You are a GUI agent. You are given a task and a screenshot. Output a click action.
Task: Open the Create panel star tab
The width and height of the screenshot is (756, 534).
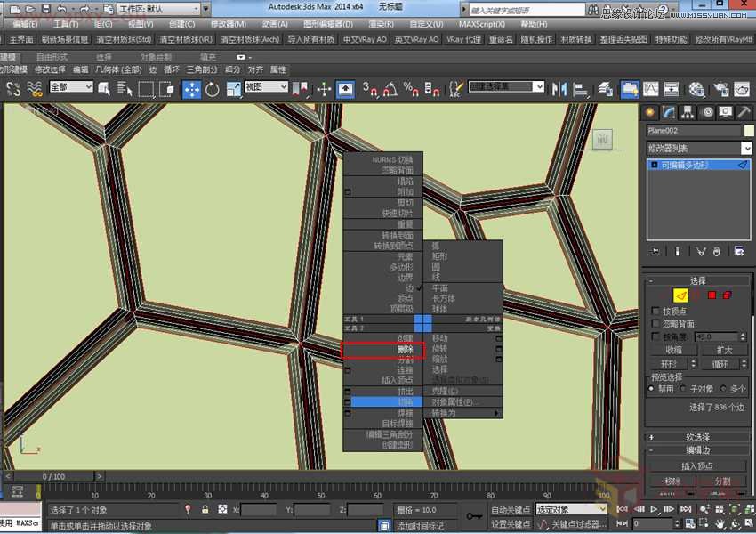[650, 112]
